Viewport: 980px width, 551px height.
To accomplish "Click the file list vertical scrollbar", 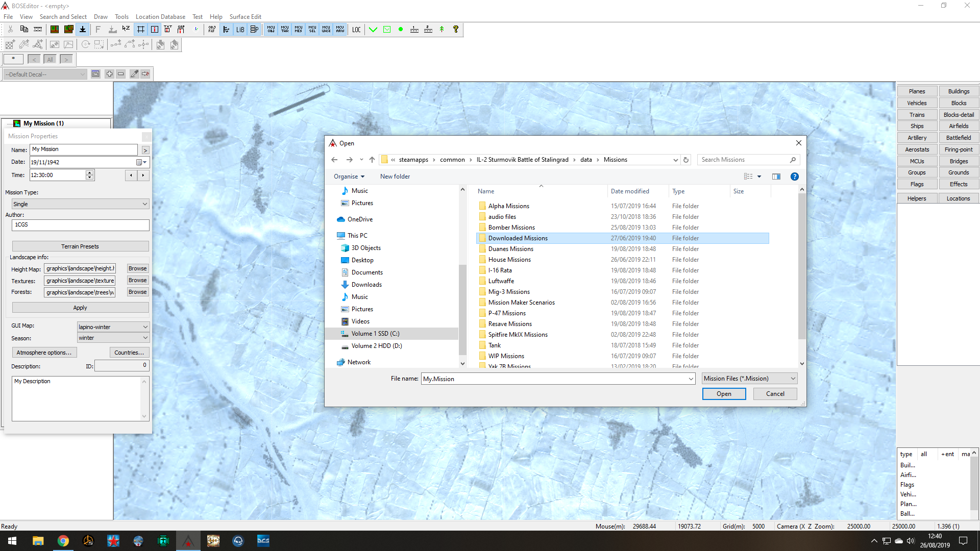I will (x=802, y=277).
